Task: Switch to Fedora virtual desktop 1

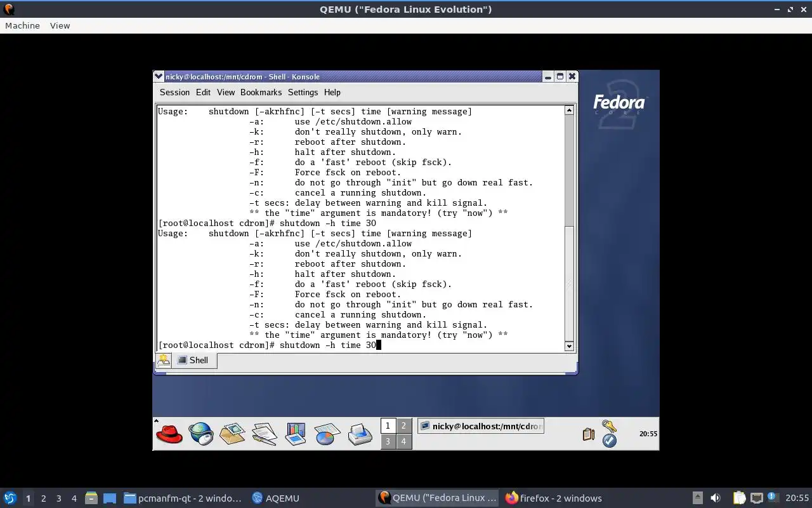Action: click(388, 426)
